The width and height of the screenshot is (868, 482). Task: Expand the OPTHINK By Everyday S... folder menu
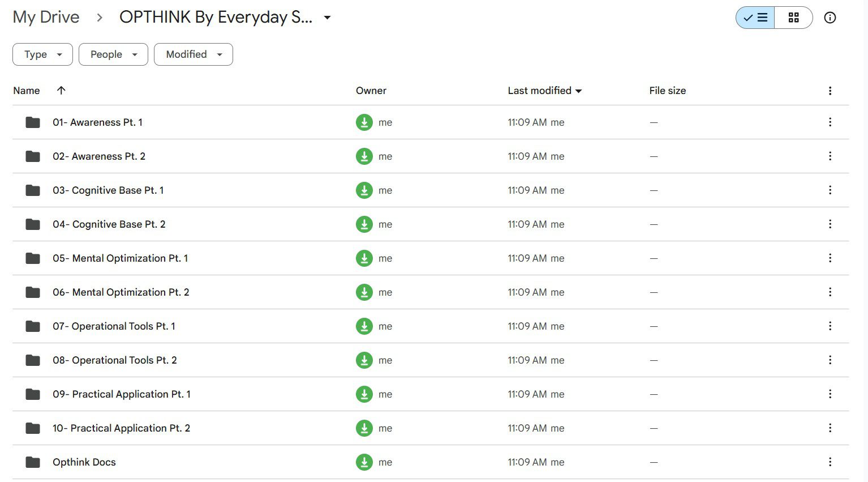click(x=327, y=18)
